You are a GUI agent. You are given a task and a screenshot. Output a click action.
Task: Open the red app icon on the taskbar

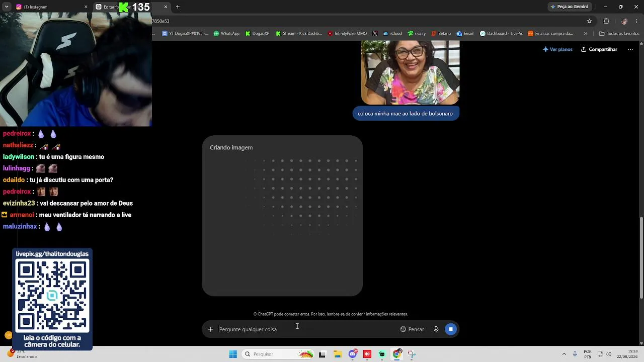click(x=367, y=354)
